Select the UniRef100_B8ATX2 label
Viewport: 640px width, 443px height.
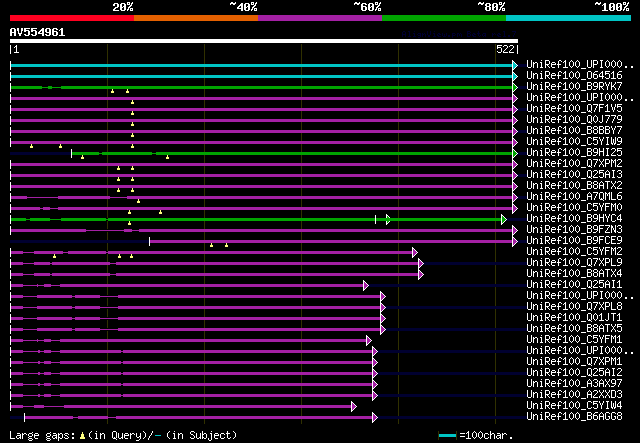[x=574, y=186]
